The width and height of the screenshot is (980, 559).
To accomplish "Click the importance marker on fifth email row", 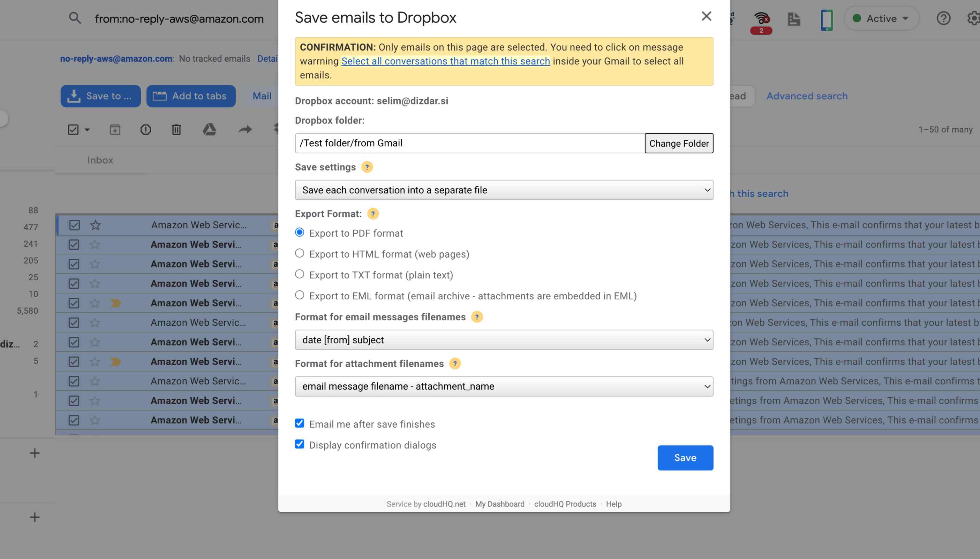I will [x=115, y=303].
